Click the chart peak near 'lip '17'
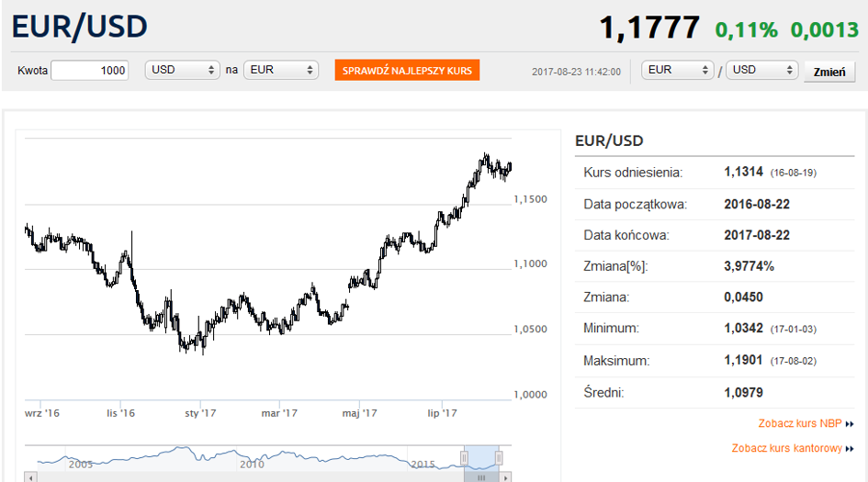Image resolution: width=868 pixels, height=482 pixels. tap(485, 159)
